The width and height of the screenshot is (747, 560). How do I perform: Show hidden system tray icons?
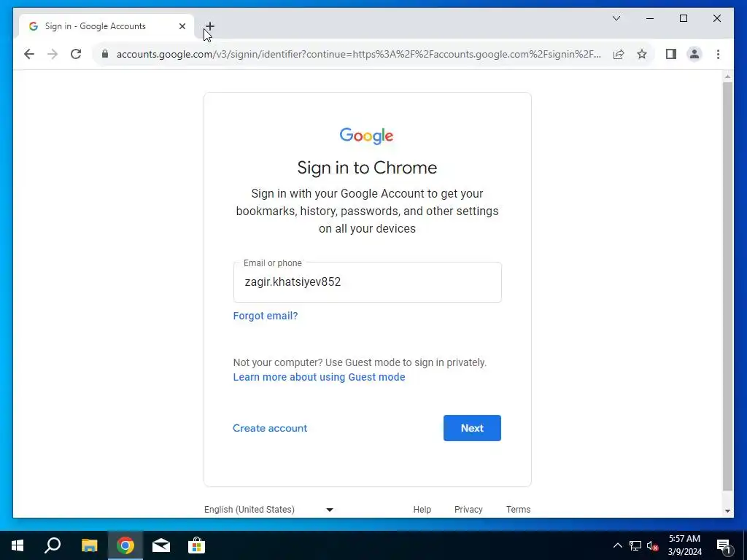click(x=617, y=545)
